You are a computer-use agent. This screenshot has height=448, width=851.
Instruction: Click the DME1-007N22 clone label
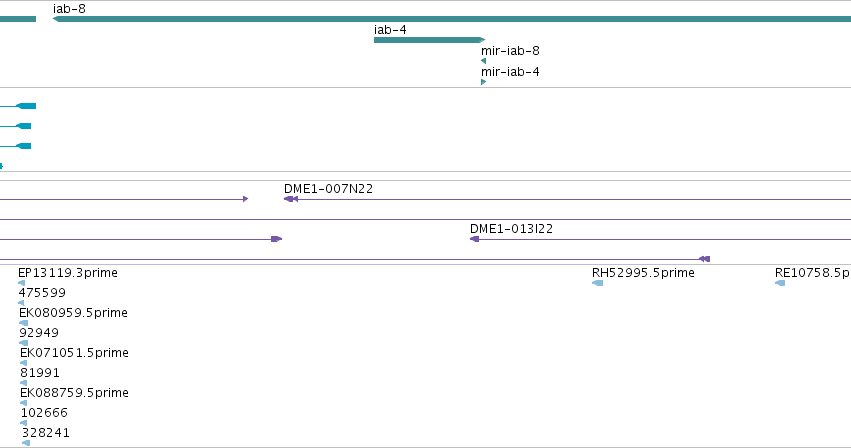coord(328,189)
